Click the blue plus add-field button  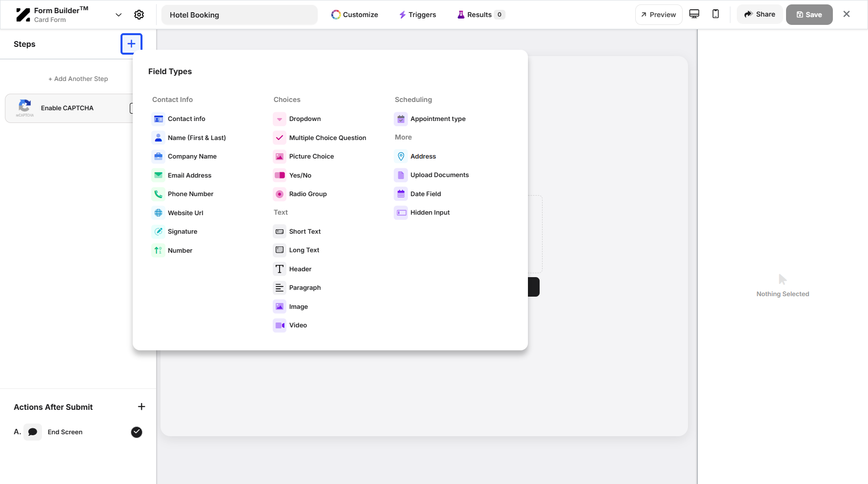(x=131, y=44)
